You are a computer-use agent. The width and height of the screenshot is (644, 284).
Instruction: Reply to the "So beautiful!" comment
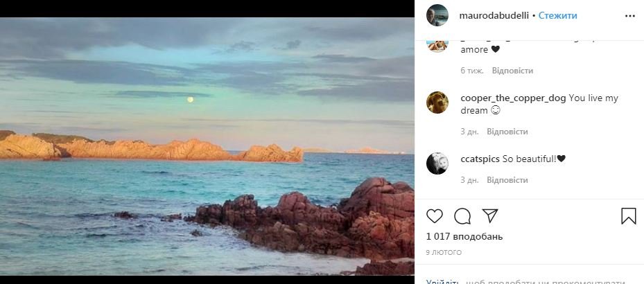pos(507,180)
